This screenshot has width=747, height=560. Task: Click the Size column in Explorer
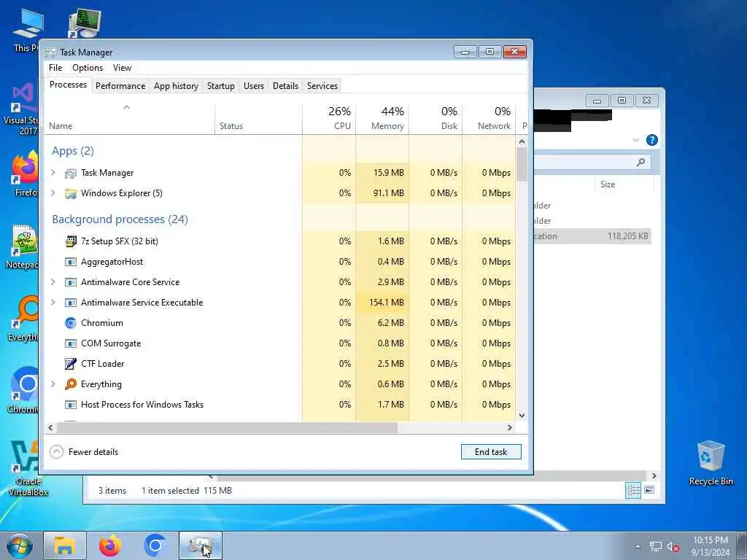click(x=624, y=184)
